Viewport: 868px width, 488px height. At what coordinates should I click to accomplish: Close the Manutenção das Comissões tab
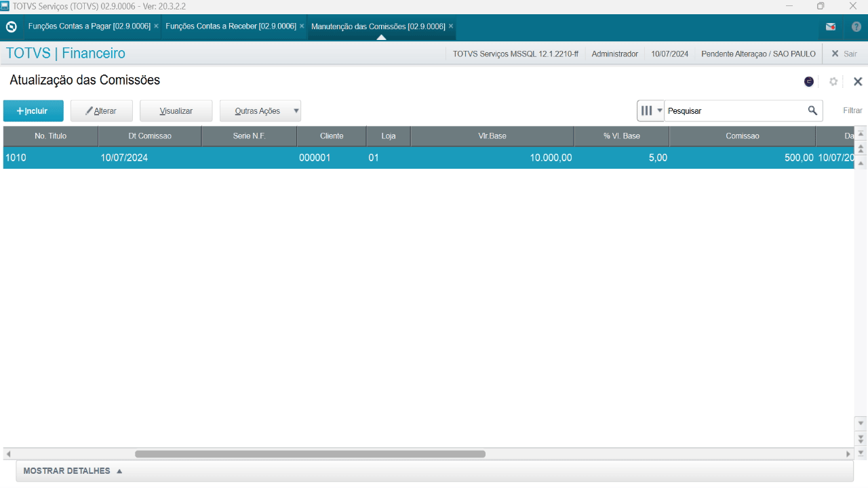(x=451, y=26)
